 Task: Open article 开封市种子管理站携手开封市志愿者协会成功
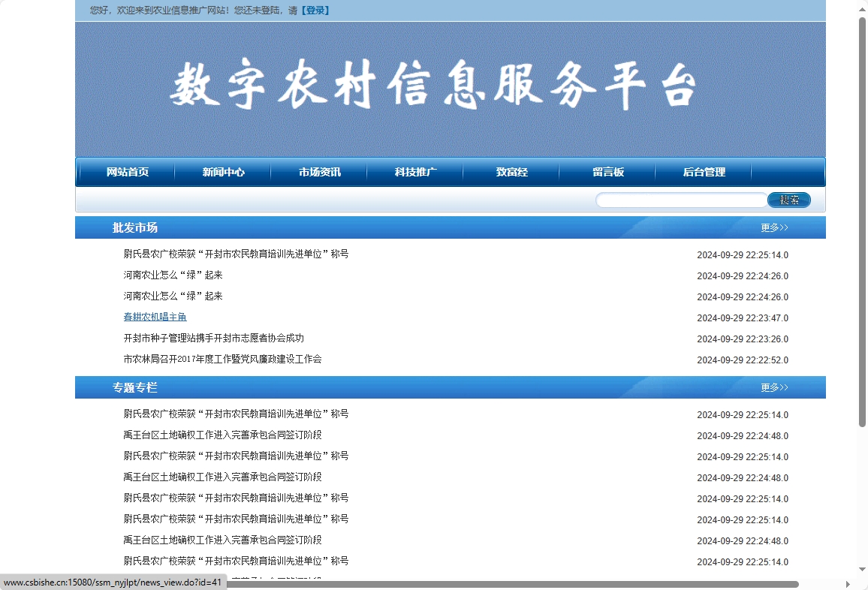214,338
